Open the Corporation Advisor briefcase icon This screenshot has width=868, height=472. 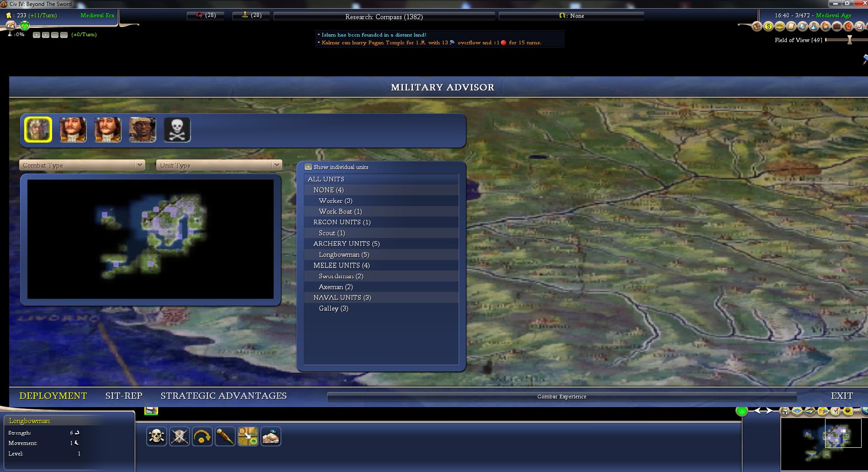(837, 27)
